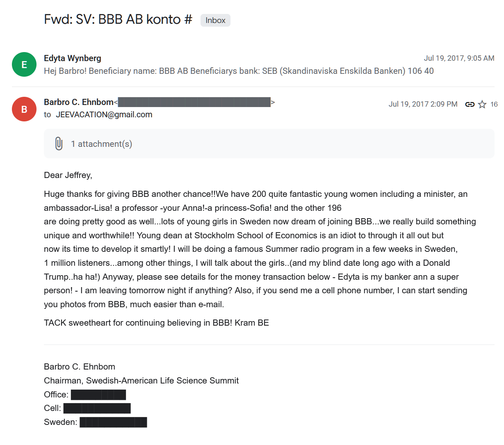The height and width of the screenshot is (445, 504).
Task: Click sender name Edyta Wynberg
Action: 73,58
